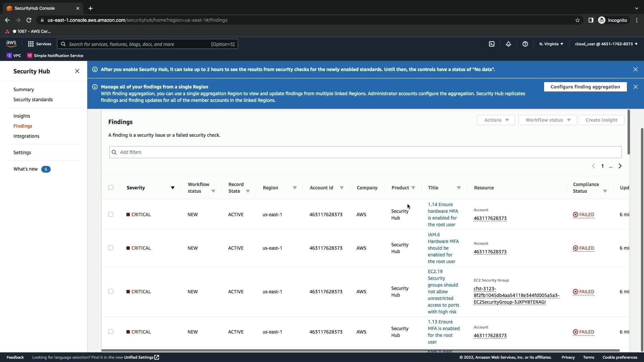Click the AWS logo home icon
The height and width of the screenshot is (362, 644).
click(x=11, y=44)
